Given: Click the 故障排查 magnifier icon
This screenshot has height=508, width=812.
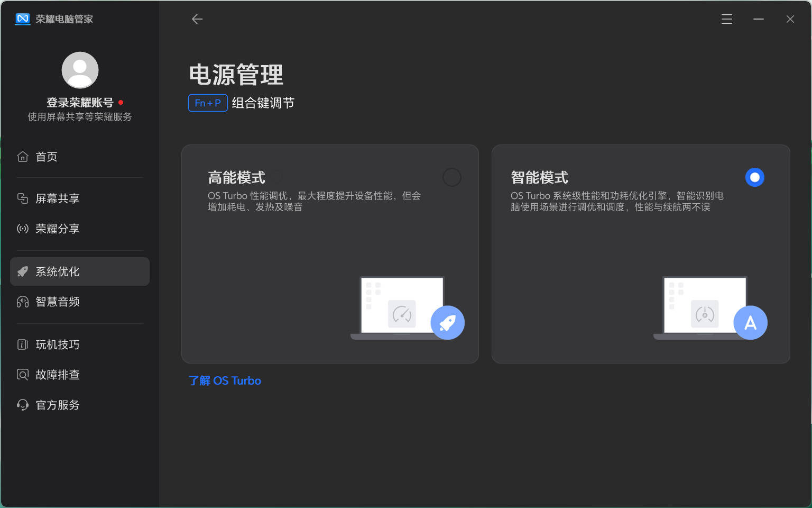Looking at the screenshot, I should click(x=23, y=375).
